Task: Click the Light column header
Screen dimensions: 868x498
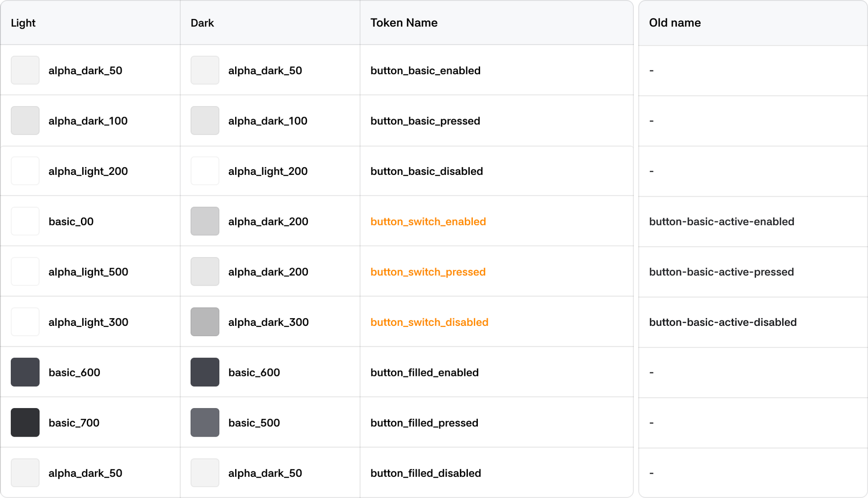Action: tap(23, 23)
